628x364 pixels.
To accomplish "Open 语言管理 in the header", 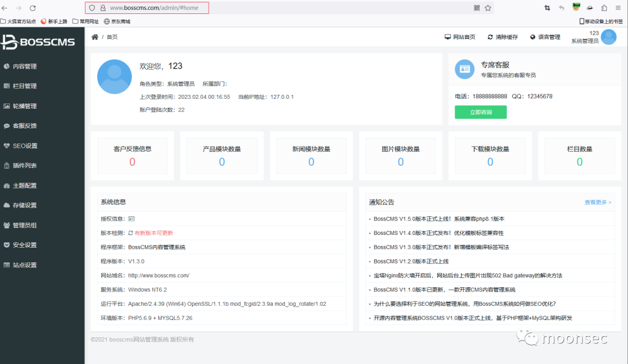I will tap(545, 37).
